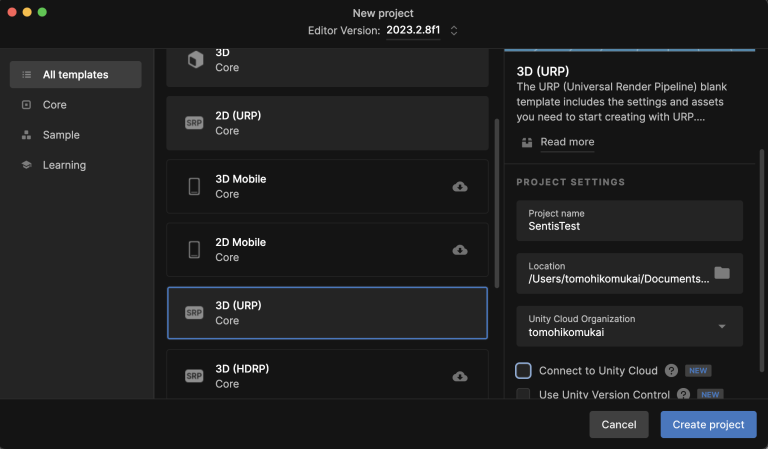This screenshot has width=768, height=449.
Task: Enable Connect to Unity Cloud checkbox
Action: coord(523,370)
